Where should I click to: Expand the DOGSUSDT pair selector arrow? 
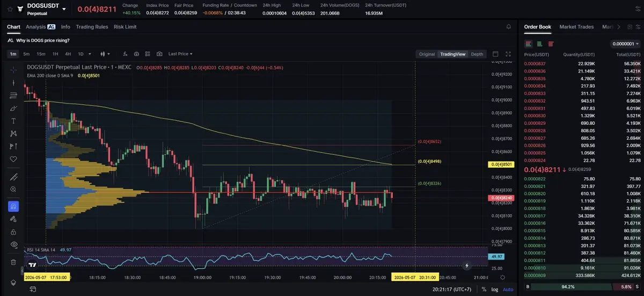pyautogui.click(x=64, y=9)
